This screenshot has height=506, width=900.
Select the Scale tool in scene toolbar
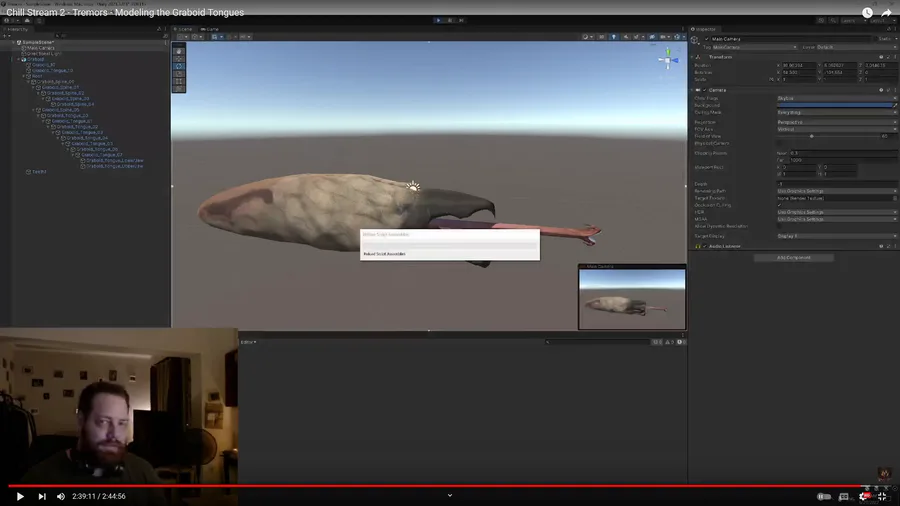tap(179, 73)
